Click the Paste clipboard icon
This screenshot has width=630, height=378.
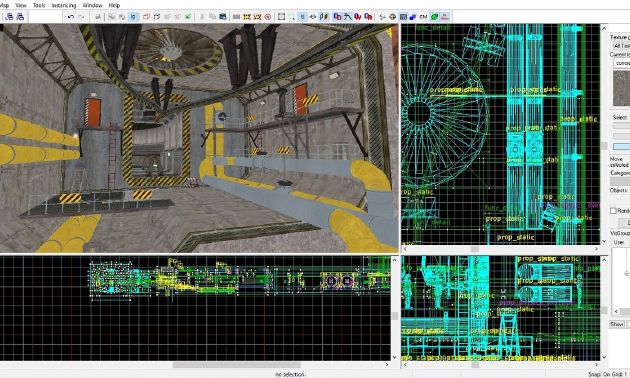pyautogui.click(x=222, y=17)
